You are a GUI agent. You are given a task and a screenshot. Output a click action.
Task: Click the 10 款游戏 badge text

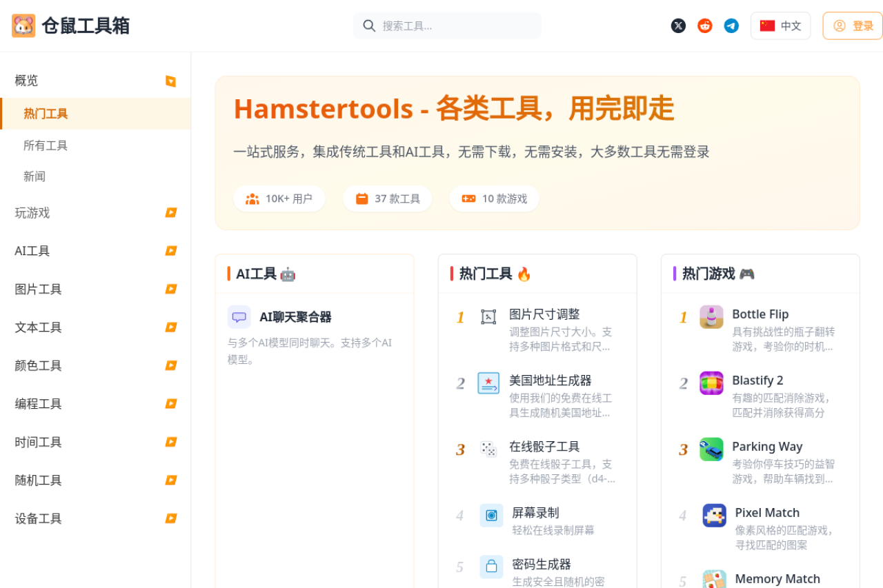coord(504,199)
